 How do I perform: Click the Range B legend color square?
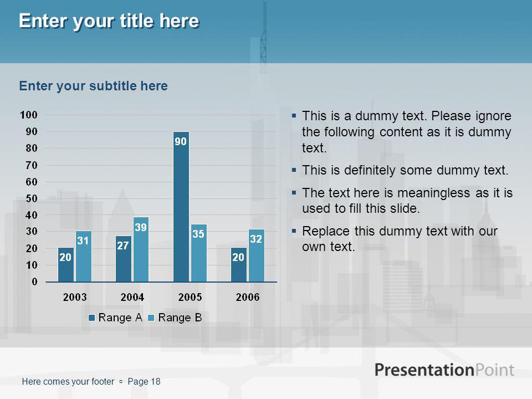coord(151,318)
